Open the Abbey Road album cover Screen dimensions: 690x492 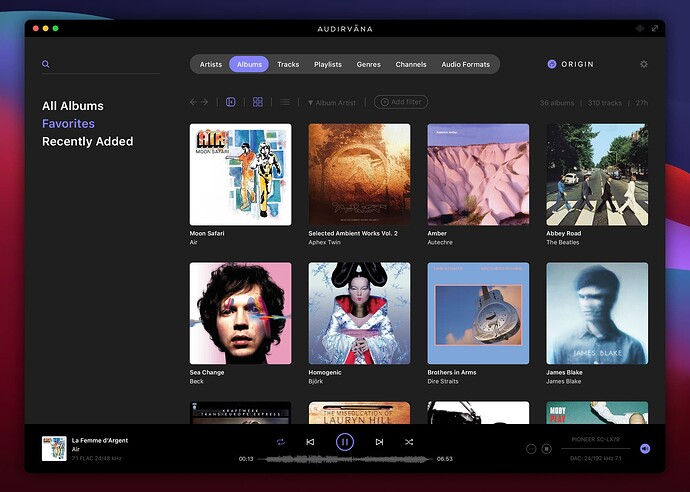(x=597, y=174)
